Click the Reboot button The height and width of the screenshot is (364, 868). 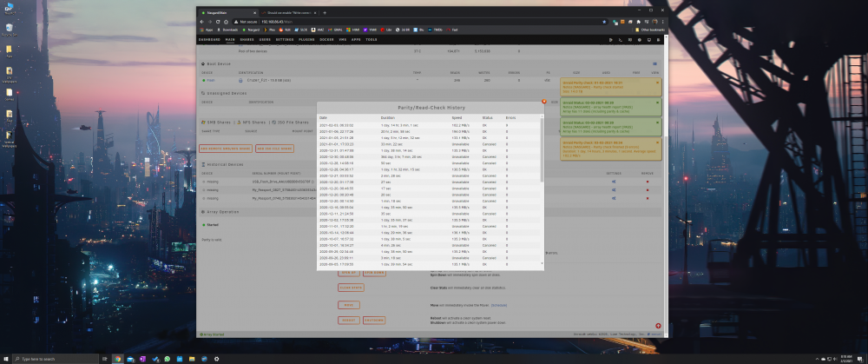(349, 321)
